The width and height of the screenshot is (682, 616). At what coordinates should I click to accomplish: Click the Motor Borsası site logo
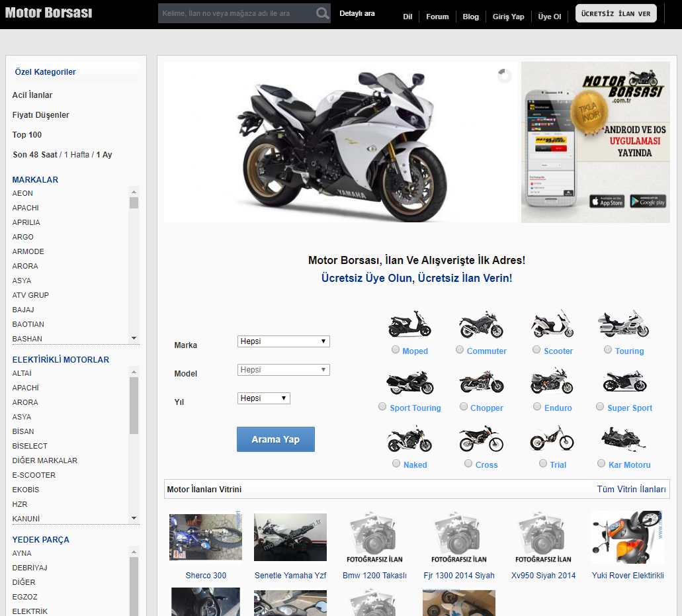[x=49, y=13]
